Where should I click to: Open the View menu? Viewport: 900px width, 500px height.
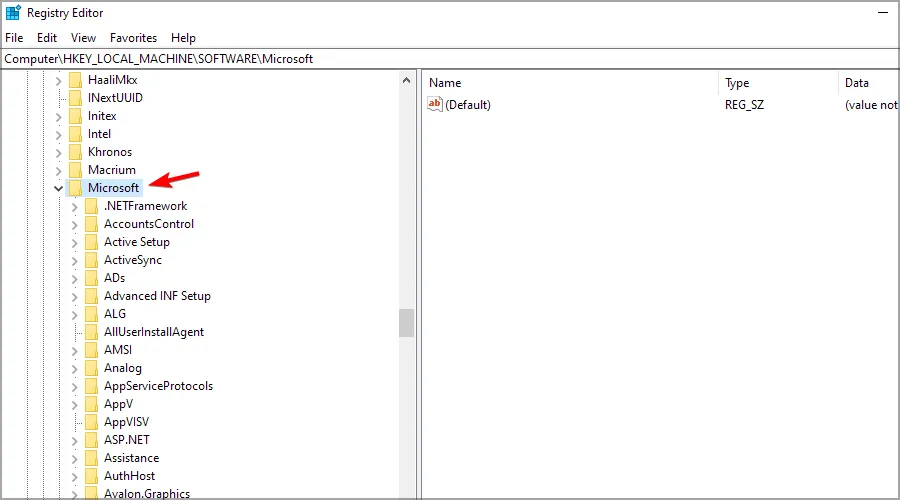(x=83, y=38)
